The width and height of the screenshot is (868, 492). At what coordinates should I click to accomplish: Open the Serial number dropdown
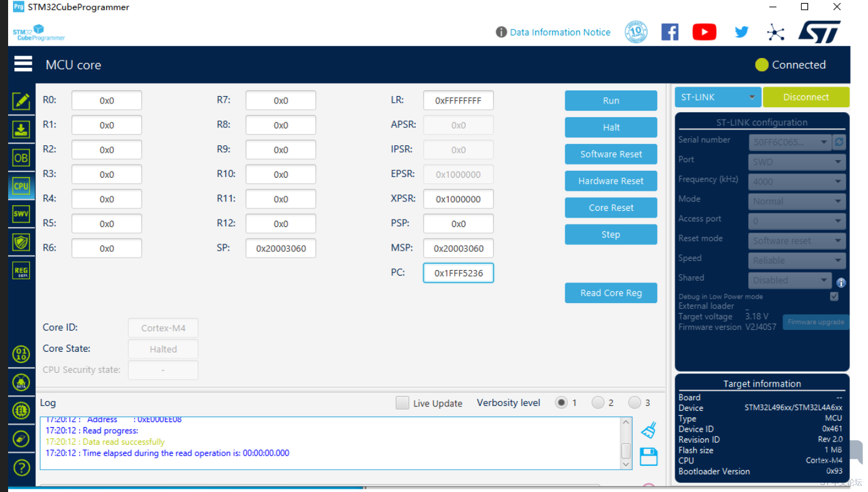pos(791,142)
